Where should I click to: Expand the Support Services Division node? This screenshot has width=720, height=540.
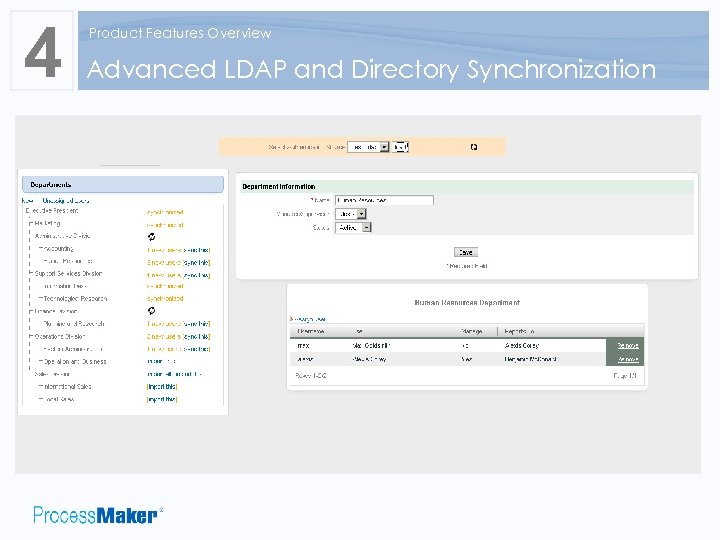[x=31, y=274]
